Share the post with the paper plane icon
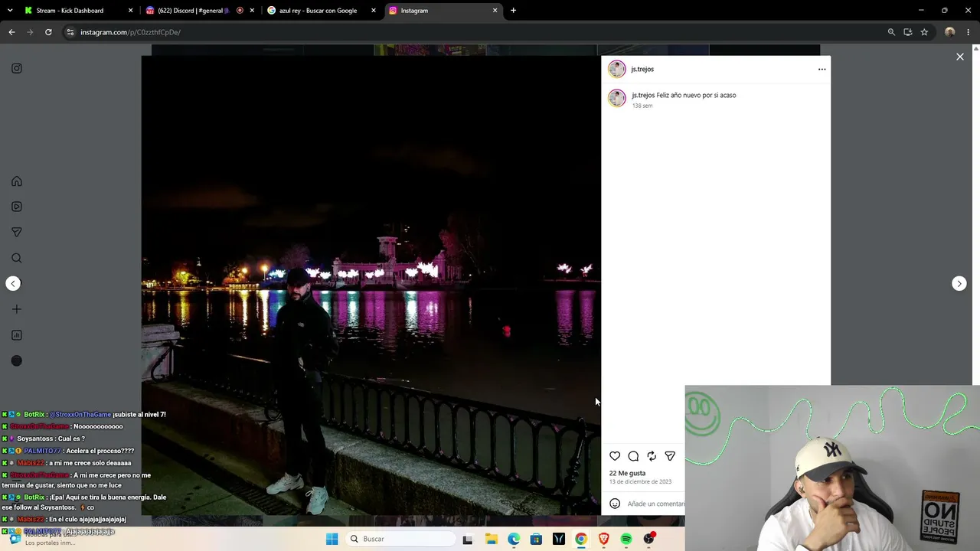 670,456
